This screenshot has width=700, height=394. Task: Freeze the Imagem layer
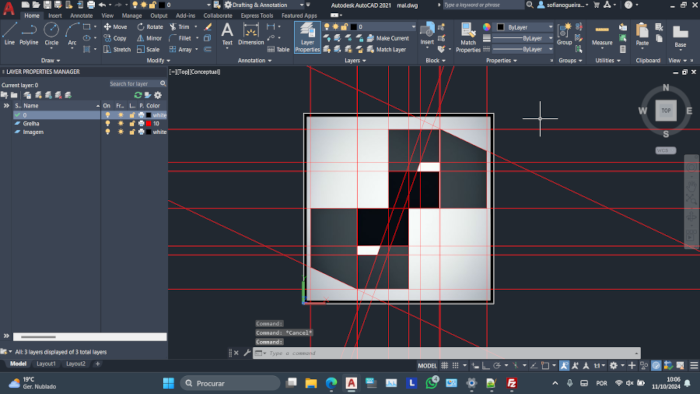tap(121, 132)
